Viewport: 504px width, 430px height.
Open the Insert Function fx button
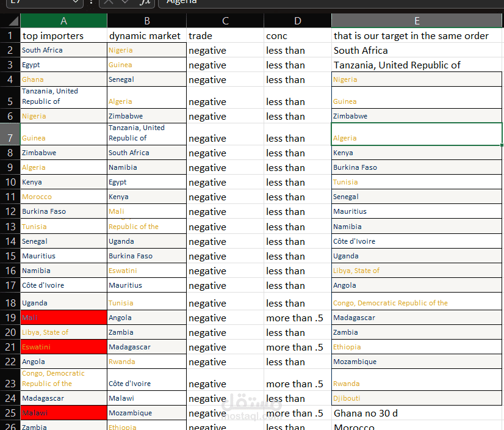(x=145, y=2)
